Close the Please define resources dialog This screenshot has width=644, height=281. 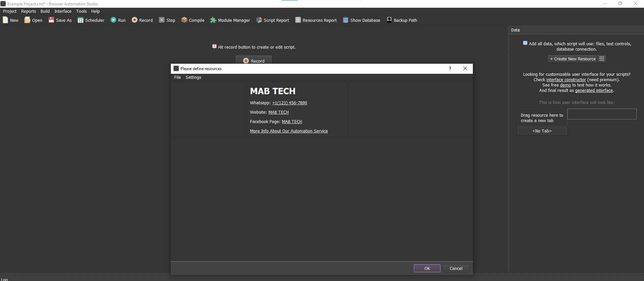(x=465, y=68)
